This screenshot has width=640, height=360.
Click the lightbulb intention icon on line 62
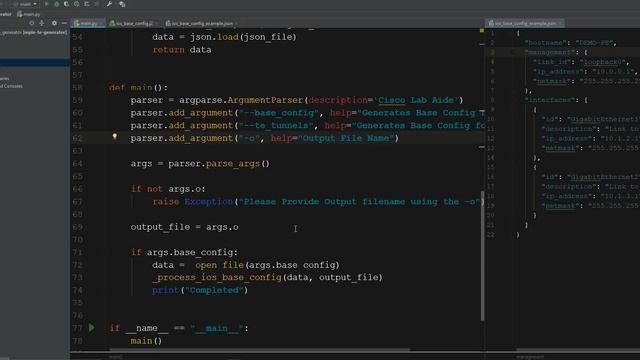click(x=115, y=137)
